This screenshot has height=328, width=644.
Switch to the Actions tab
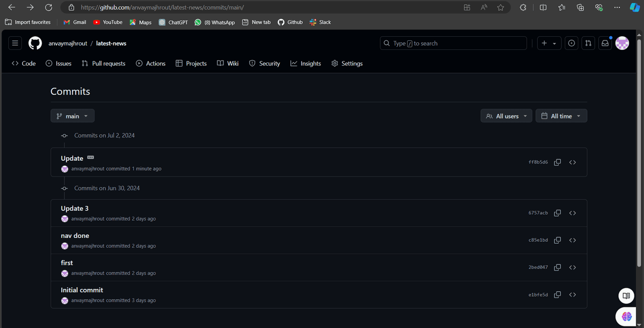(x=150, y=63)
